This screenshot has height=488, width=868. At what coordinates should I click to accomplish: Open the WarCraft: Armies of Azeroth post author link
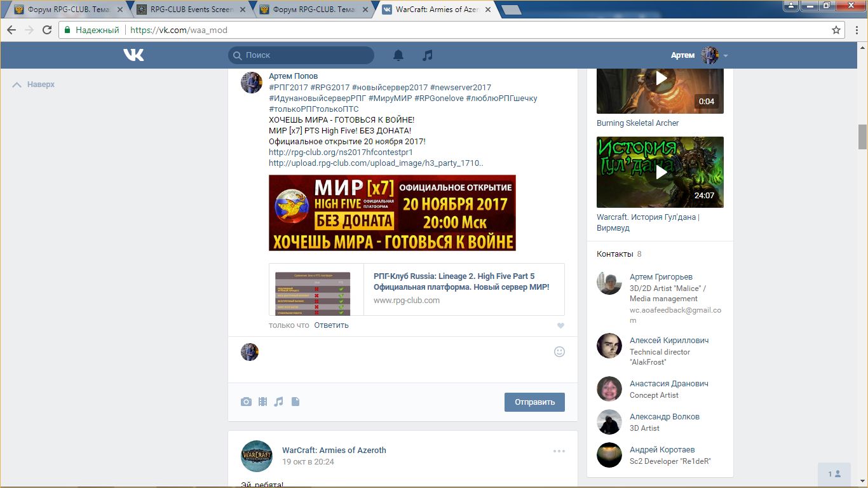coord(334,450)
